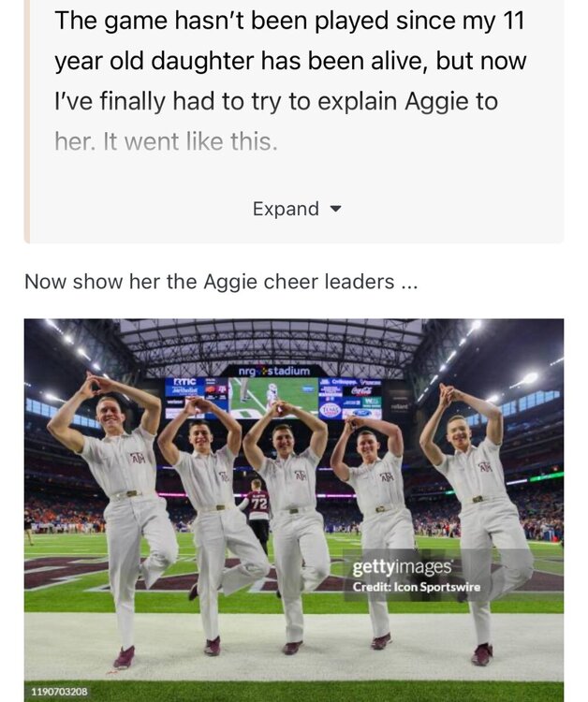Viewport: 588px width, 702px height.
Task: Click the faded text 'her. It went like this.'
Action: pyautogui.click(x=167, y=142)
